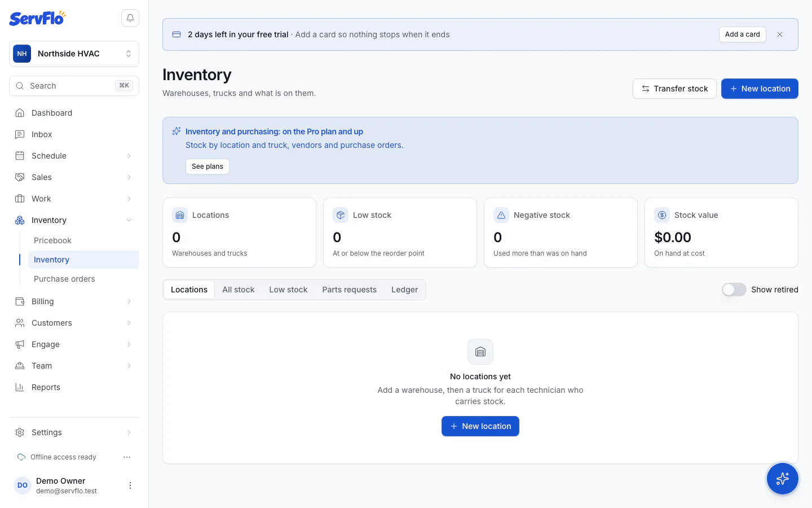Click the Inventory boxes icon in sidebar
Viewport: 812px width, 508px height.
[x=20, y=220]
